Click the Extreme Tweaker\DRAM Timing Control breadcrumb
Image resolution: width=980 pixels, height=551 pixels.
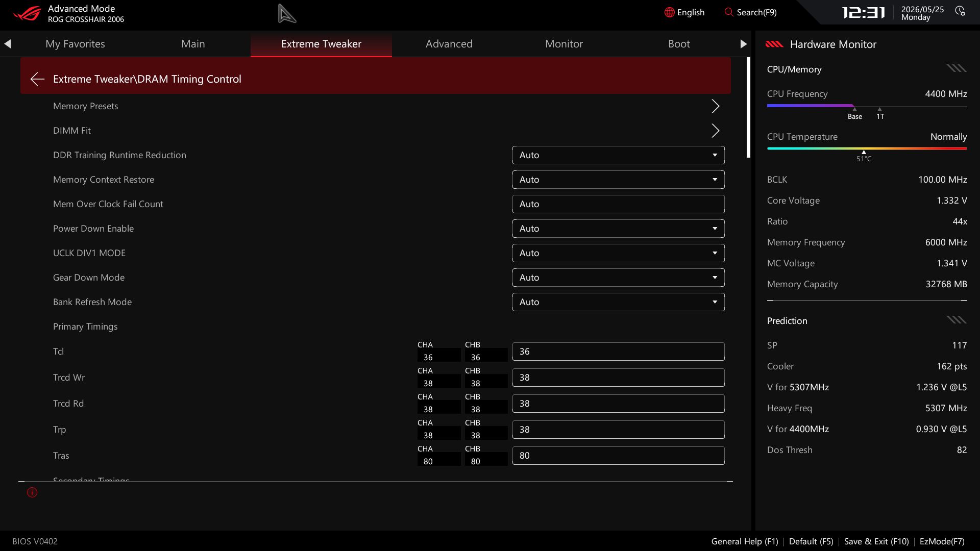147,79
